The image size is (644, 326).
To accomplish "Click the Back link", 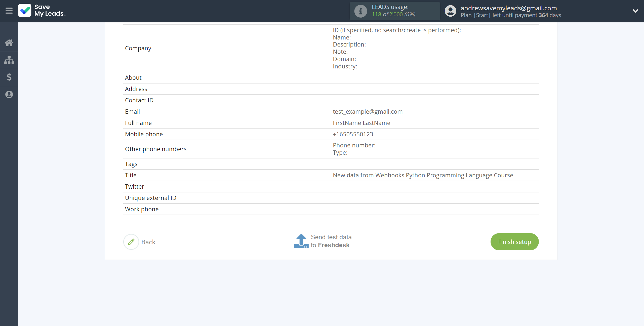I will 148,242.
